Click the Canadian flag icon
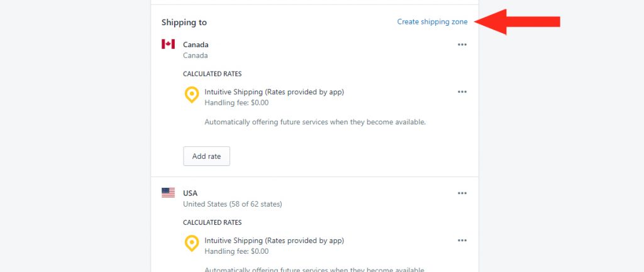This screenshot has height=272, width=644. pos(168,44)
